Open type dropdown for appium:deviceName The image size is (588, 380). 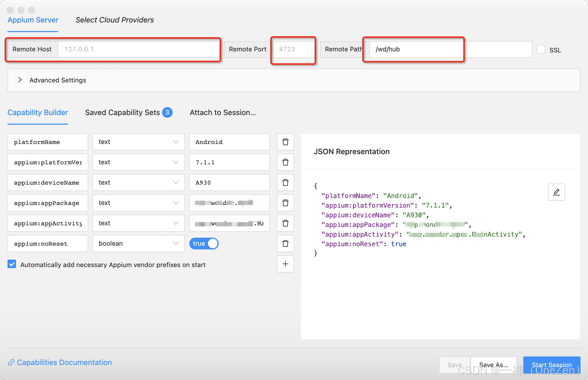[x=139, y=183]
